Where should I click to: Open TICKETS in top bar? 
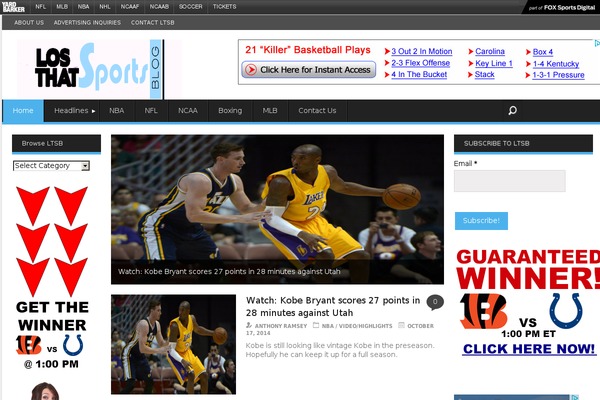[224, 7]
